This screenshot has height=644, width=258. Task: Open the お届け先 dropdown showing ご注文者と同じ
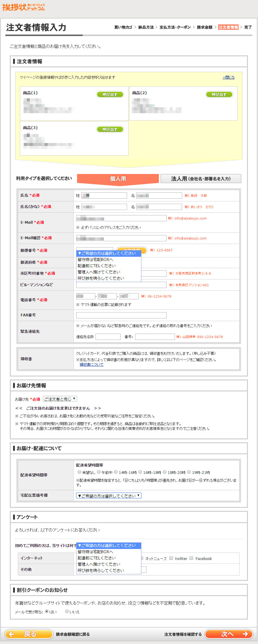click(60, 399)
